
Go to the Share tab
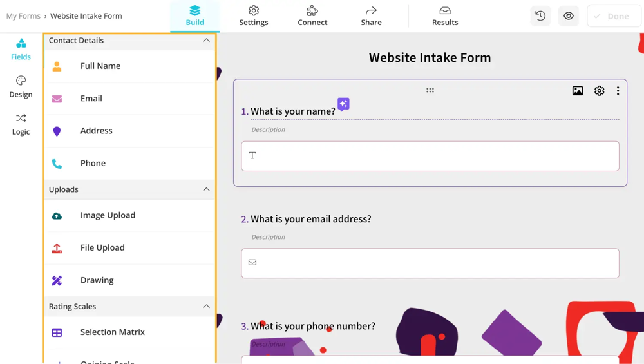click(x=371, y=16)
